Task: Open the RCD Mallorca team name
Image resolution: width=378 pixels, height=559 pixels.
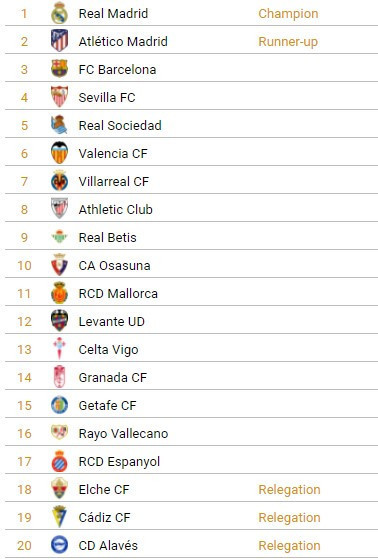Action: click(118, 293)
